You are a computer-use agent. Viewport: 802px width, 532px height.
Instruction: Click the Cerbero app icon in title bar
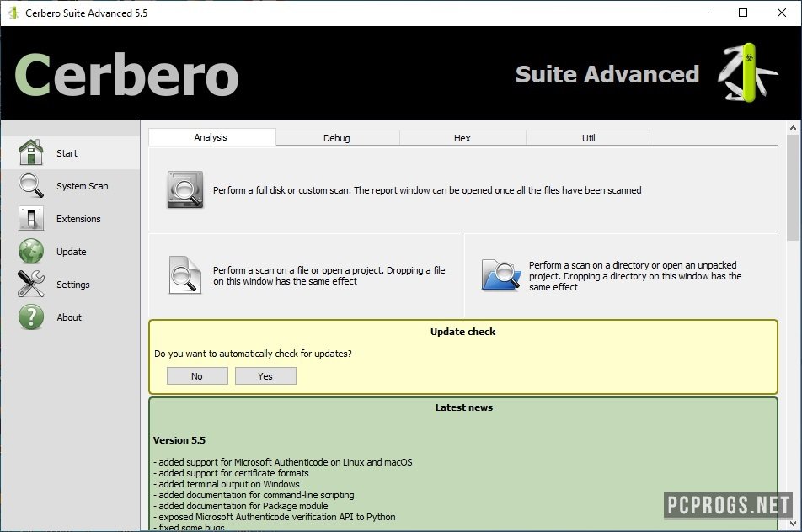coord(13,13)
